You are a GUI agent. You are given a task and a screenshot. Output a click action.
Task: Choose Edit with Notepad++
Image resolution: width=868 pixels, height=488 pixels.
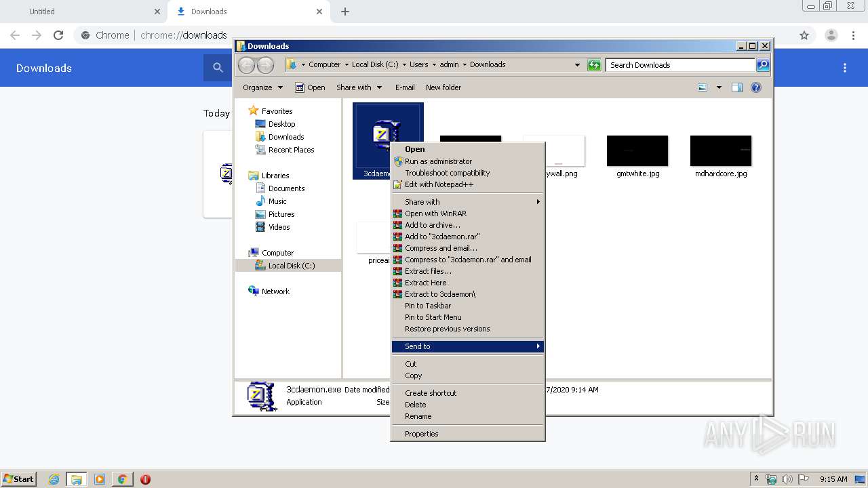(468, 184)
